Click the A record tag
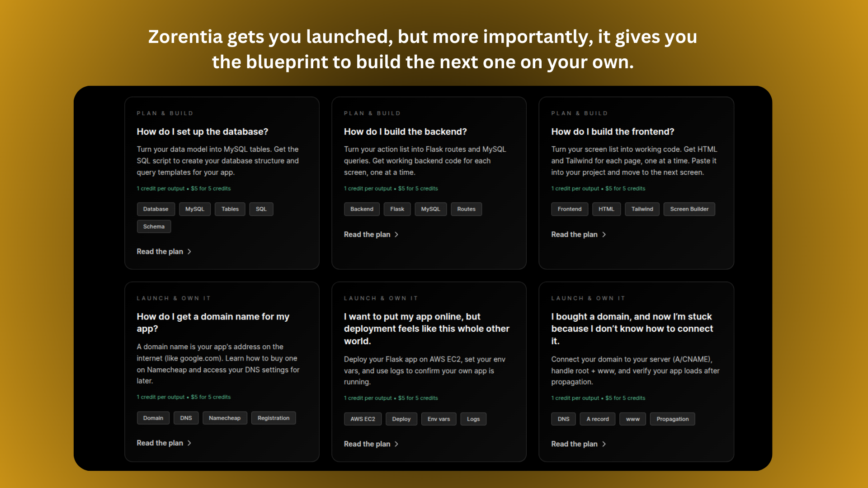Image resolution: width=868 pixels, height=488 pixels. pyautogui.click(x=597, y=419)
